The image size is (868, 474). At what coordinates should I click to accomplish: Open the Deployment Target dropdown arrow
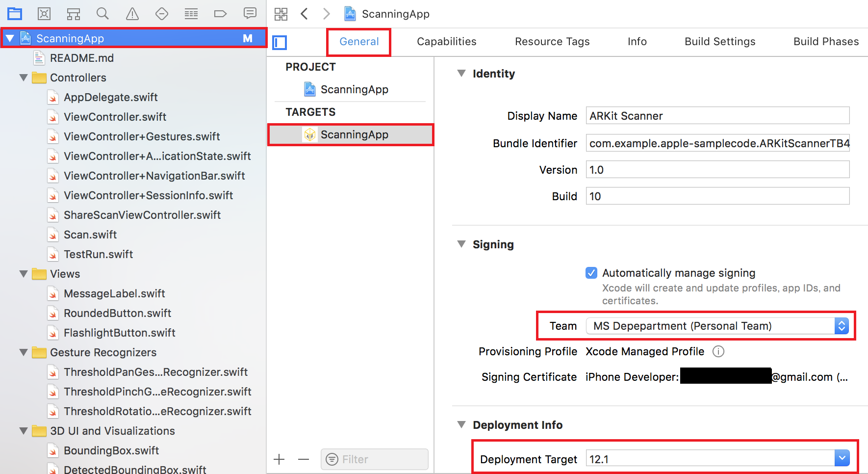tap(842, 458)
